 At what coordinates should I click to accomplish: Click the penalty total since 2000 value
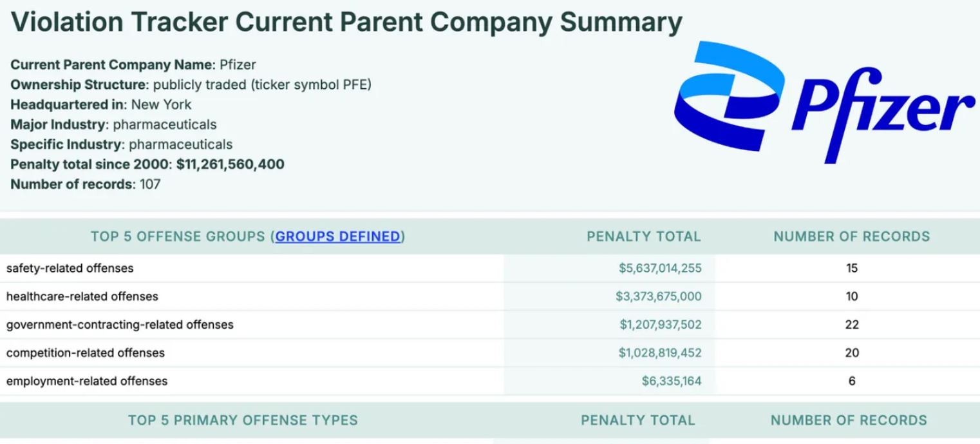click(x=230, y=164)
